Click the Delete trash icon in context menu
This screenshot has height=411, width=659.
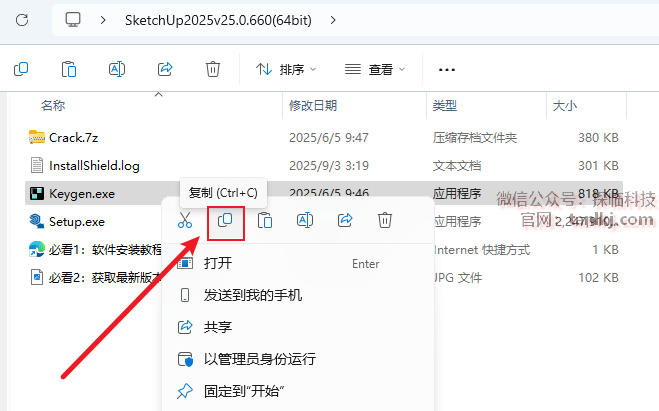tap(385, 220)
